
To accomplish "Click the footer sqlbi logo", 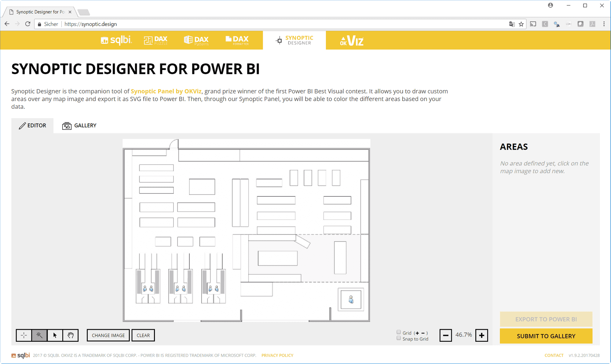I will tap(21, 355).
